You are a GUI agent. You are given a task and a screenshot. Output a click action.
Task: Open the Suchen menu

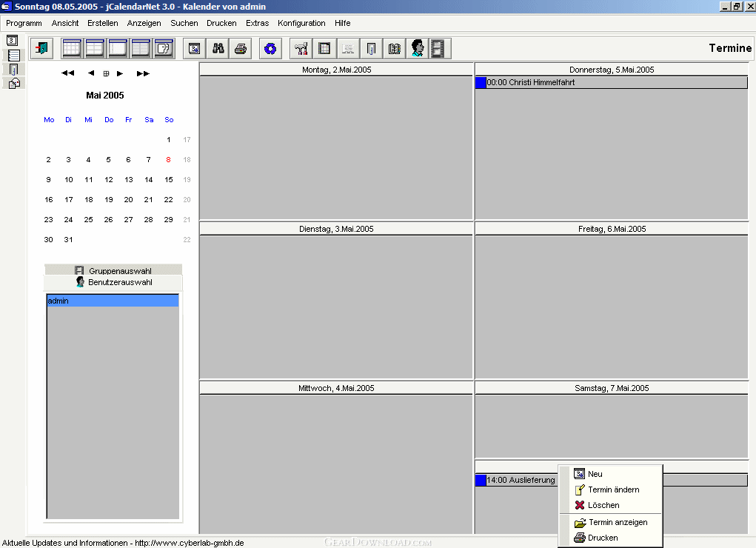184,23
